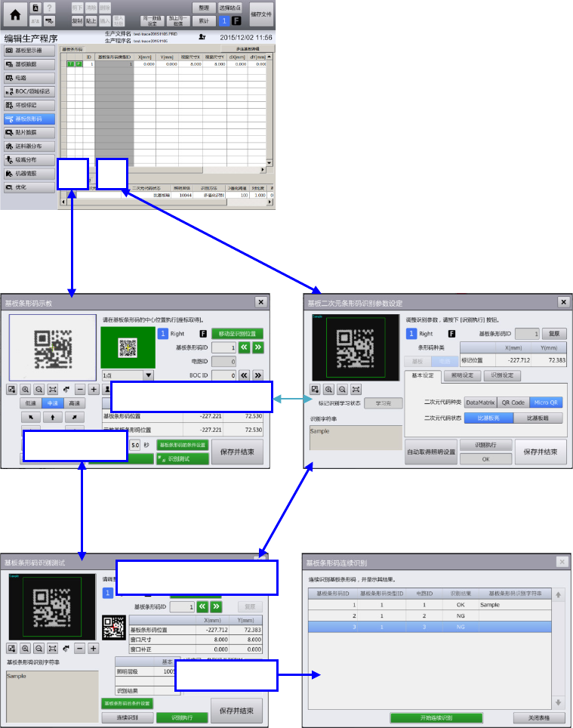
Task: Zoom in on the teaching dialog image
Action: pos(26,390)
